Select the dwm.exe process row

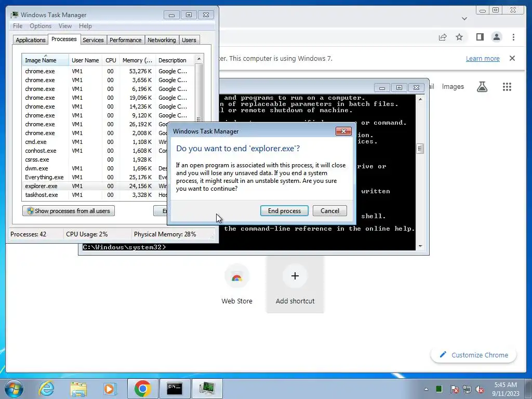click(x=95, y=168)
